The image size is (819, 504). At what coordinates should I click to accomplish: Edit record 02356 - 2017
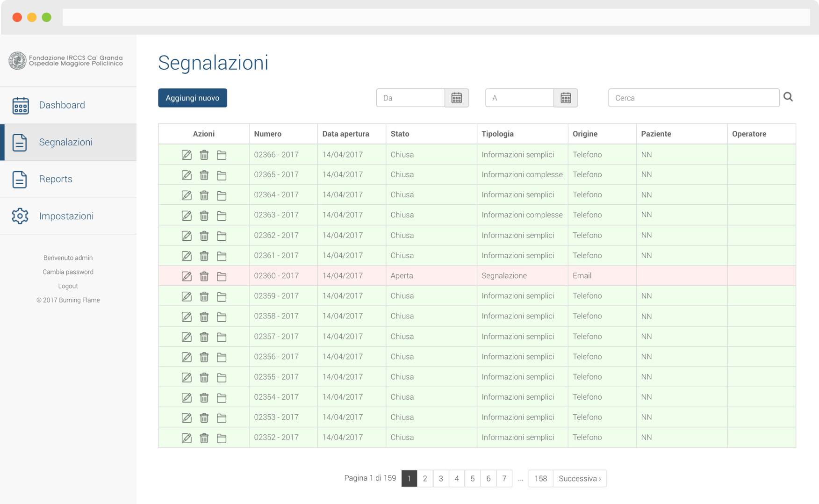pos(187,357)
